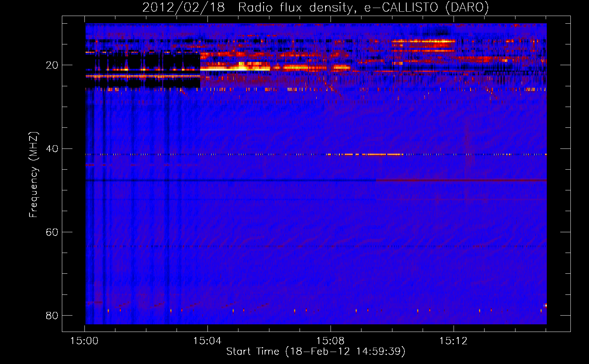The width and height of the screenshot is (589, 364).
Task: Click the bright yellow burst near 20 MHz
Action: [235, 67]
